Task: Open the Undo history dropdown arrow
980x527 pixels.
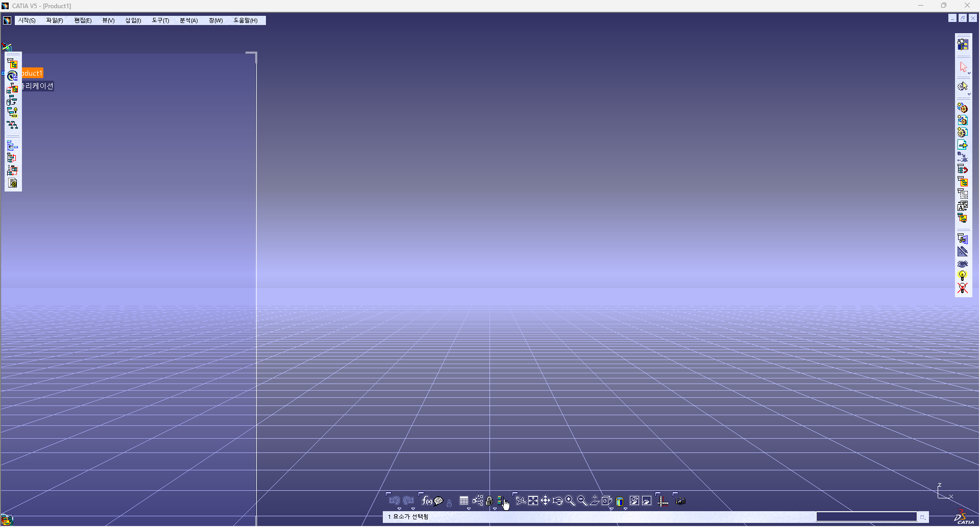Action: pyautogui.click(x=400, y=509)
